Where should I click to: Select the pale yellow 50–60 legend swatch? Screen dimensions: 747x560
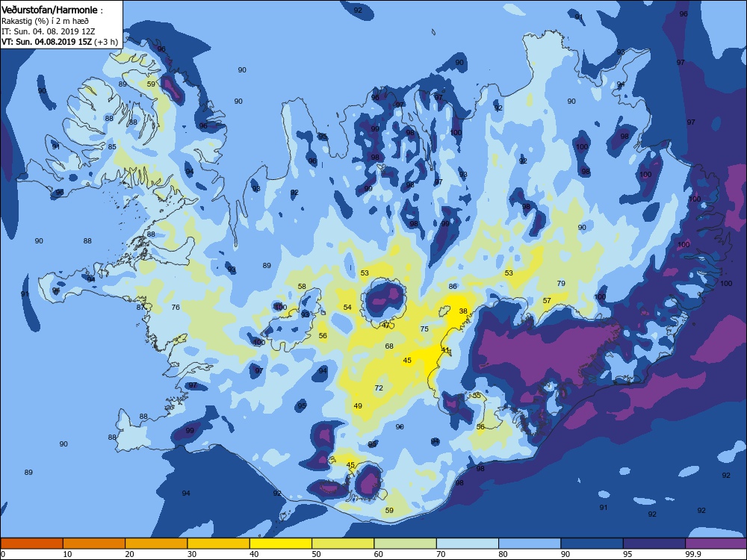click(x=343, y=544)
